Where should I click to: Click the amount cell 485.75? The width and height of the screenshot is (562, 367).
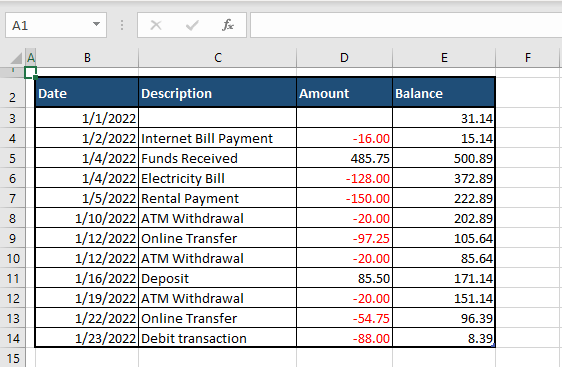click(x=344, y=158)
